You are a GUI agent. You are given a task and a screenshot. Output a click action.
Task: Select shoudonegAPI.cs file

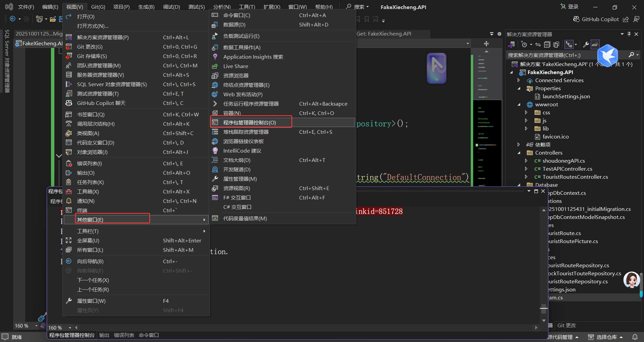click(x=563, y=161)
